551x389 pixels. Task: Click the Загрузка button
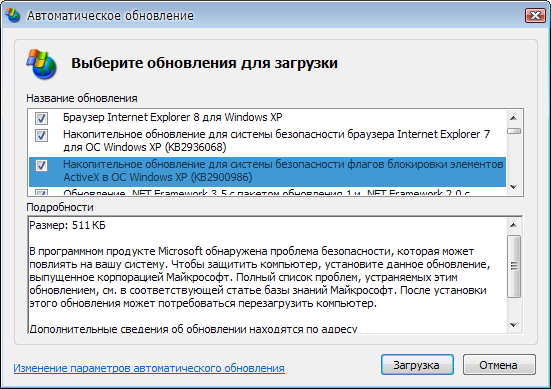pos(417,365)
